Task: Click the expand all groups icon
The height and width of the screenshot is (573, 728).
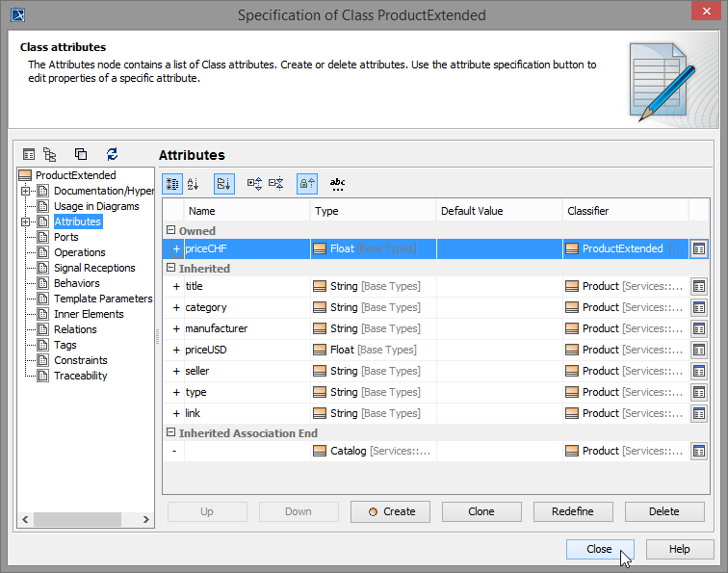Action: (x=253, y=183)
